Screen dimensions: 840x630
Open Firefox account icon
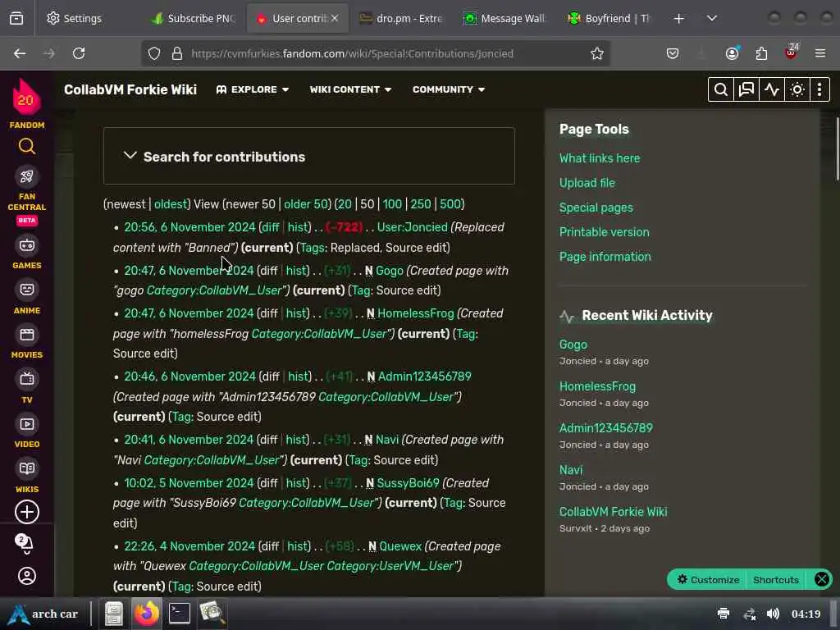(x=732, y=53)
